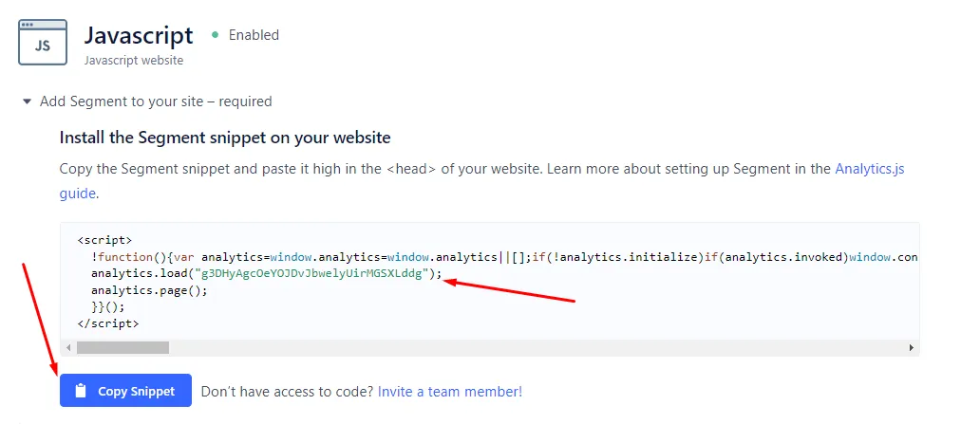The height and width of the screenshot is (424, 980).
Task: Click the }}(); code line
Action: [108, 306]
